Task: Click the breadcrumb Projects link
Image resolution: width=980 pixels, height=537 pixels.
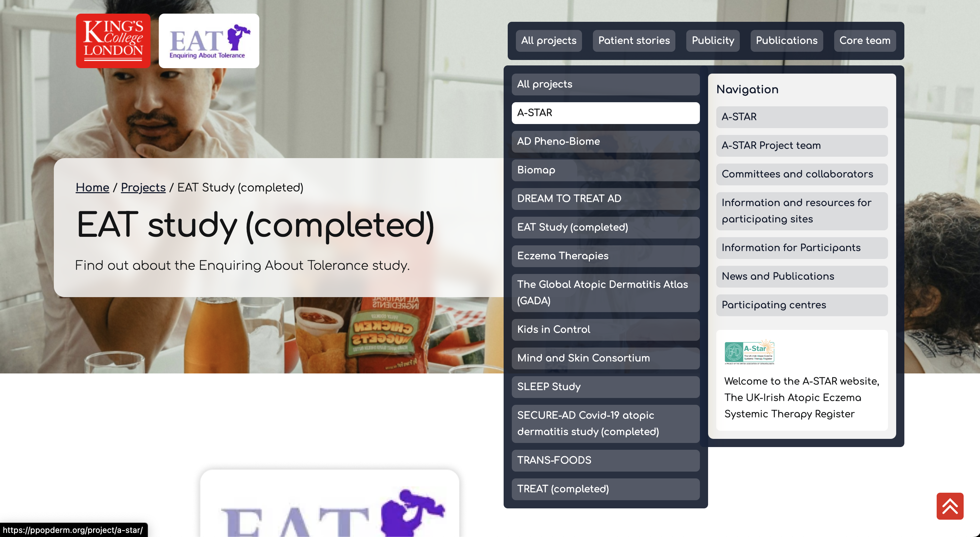Action: [x=143, y=188]
